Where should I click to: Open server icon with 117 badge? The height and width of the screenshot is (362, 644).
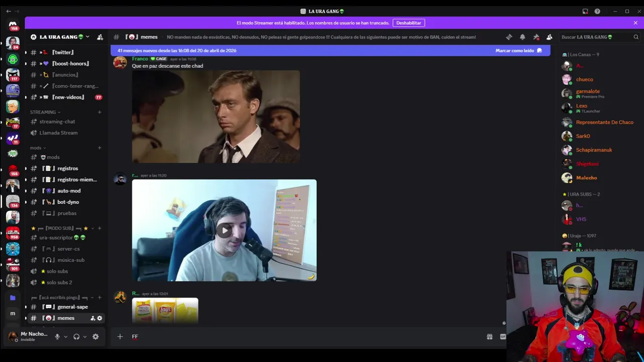point(13,75)
